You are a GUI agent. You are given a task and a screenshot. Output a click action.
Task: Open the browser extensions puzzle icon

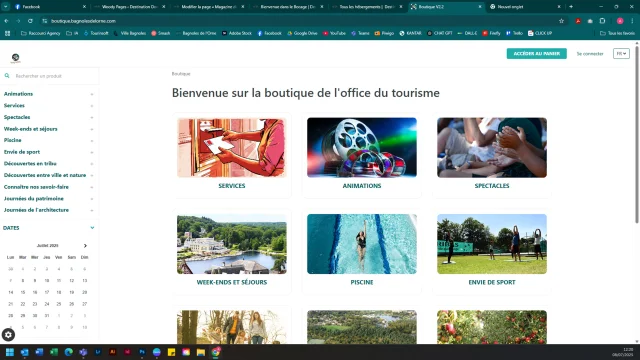[x=602, y=21]
